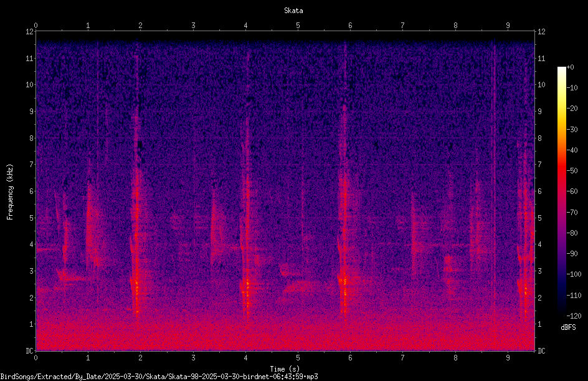Click the '9' label on the right frequency axis

click(x=539, y=111)
